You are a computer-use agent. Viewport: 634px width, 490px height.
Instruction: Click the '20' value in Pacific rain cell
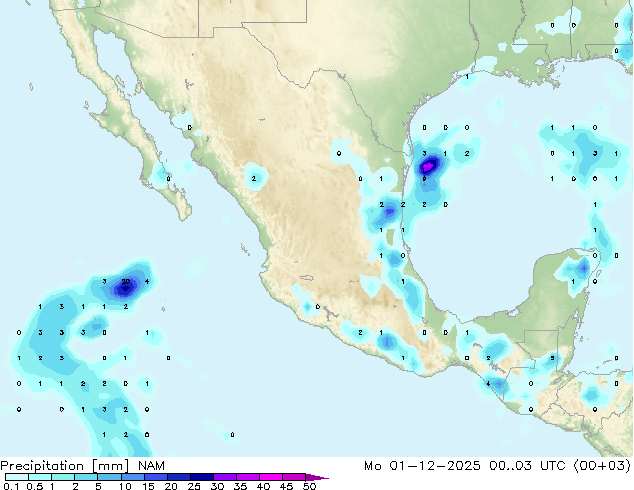tap(126, 281)
